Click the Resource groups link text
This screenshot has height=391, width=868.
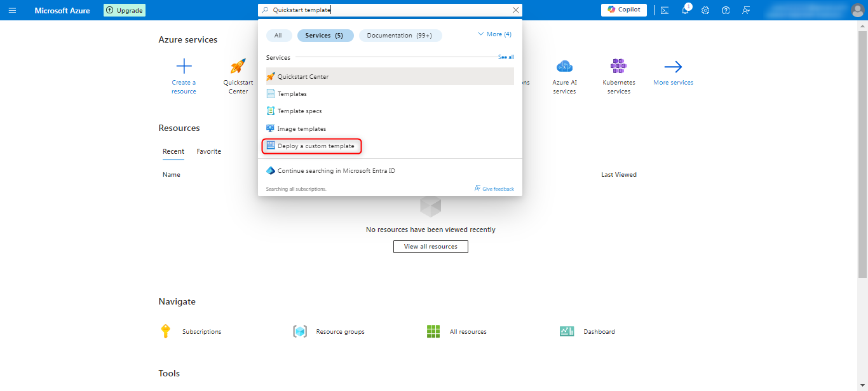click(341, 332)
